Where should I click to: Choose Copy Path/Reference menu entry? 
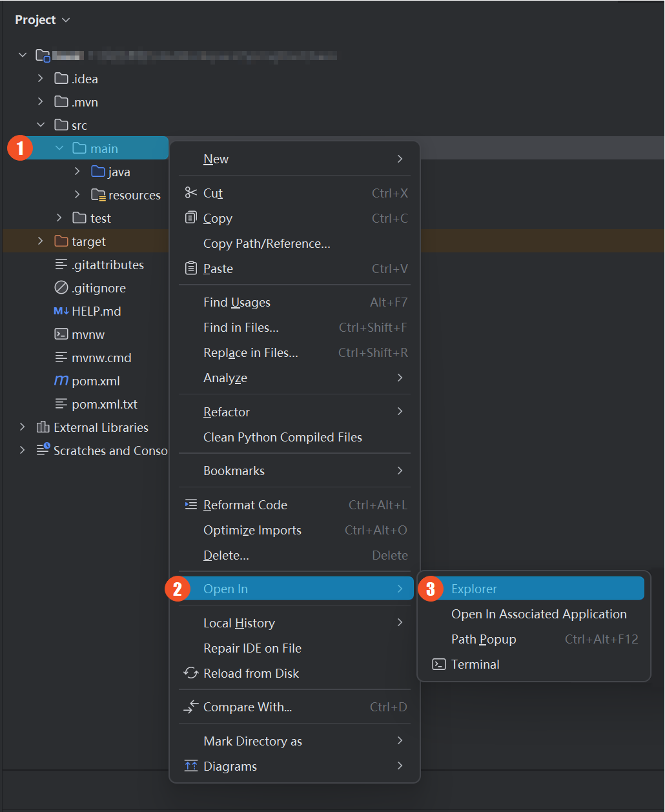tap(267, 243)
